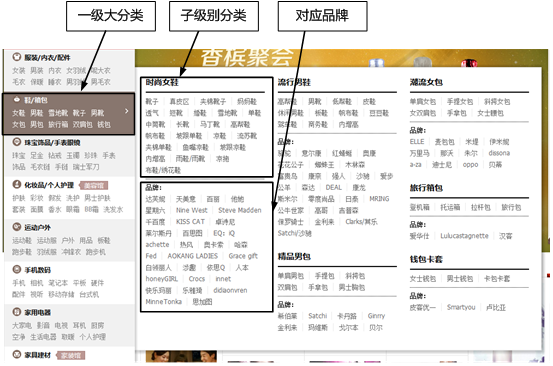Select 女装 under 服装/内衣/配件

(19, 71)
